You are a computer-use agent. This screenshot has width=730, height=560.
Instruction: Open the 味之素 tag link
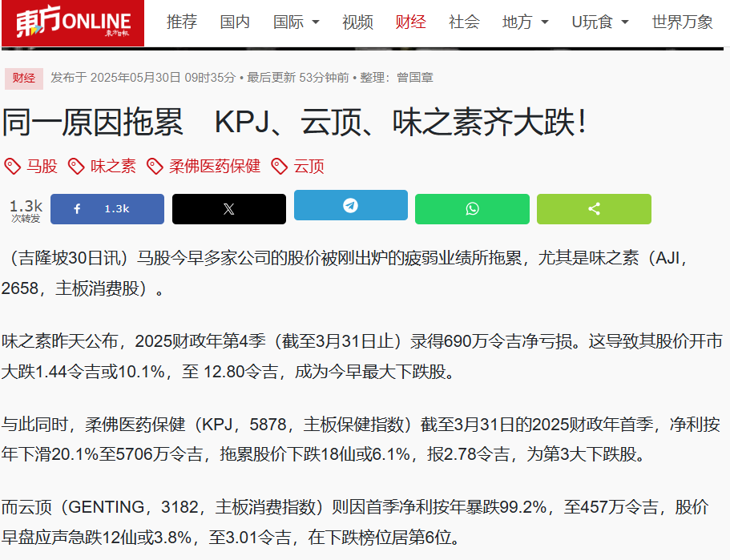[x=113, y=166]
